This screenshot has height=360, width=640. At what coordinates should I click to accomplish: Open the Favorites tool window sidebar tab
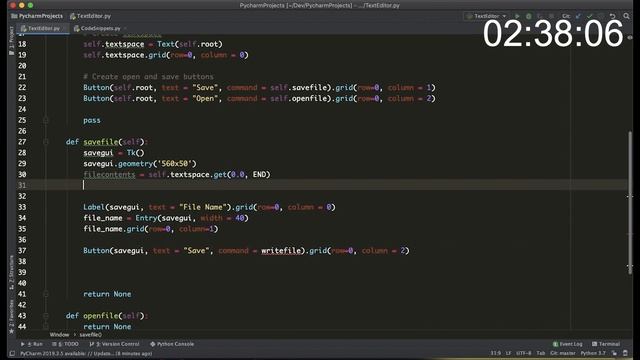pyautogui.click(x=11, y=316)
